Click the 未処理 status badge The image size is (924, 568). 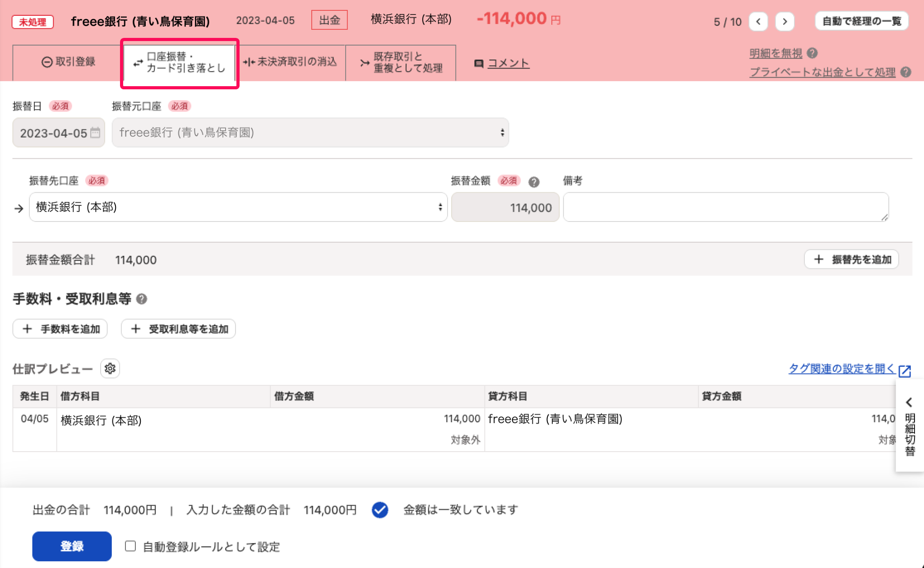click(32, 22)
